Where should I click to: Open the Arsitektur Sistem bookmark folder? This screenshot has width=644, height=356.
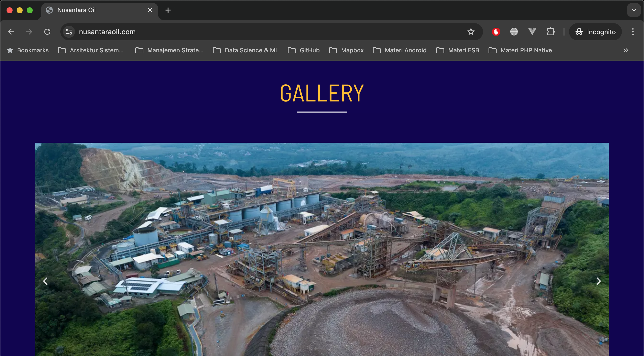91,50
